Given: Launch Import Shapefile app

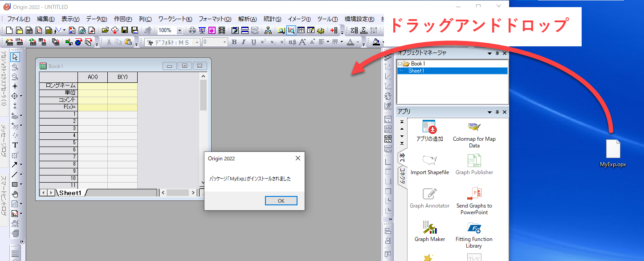Looking at the screenshot, I should (430, 164).
